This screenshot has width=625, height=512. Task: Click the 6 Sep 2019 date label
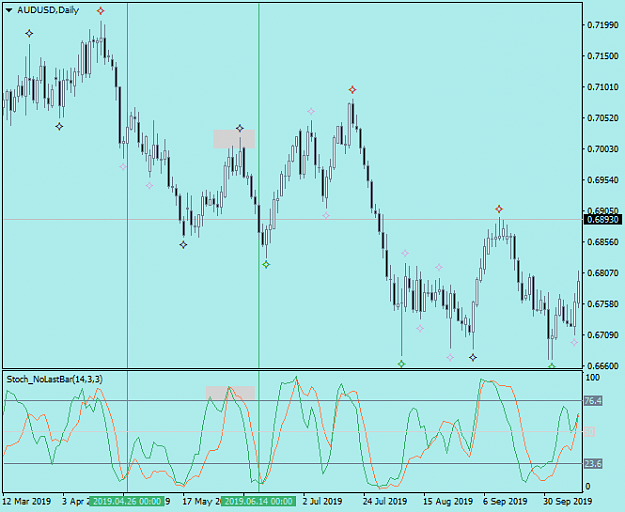(x=505, y=501)
